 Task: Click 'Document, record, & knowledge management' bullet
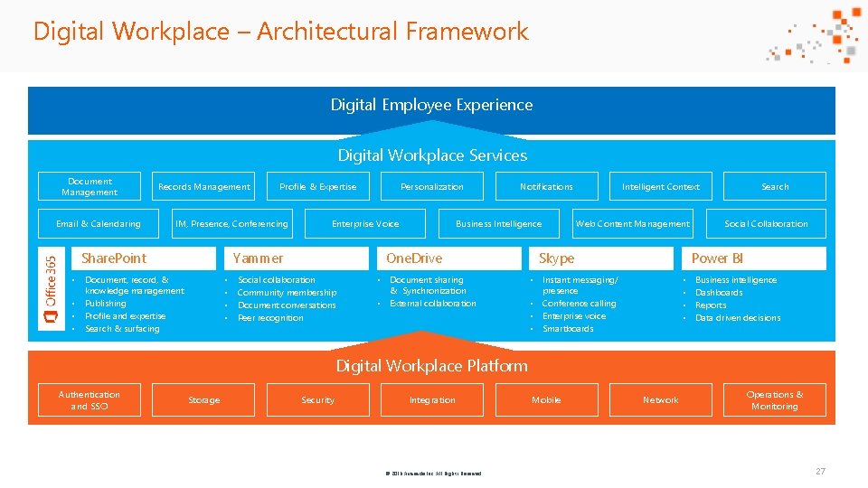tap(135, 286)
